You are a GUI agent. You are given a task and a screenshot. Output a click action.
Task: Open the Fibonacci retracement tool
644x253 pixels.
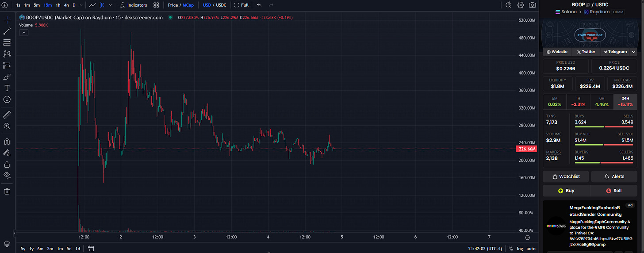[x=7, y=42]
